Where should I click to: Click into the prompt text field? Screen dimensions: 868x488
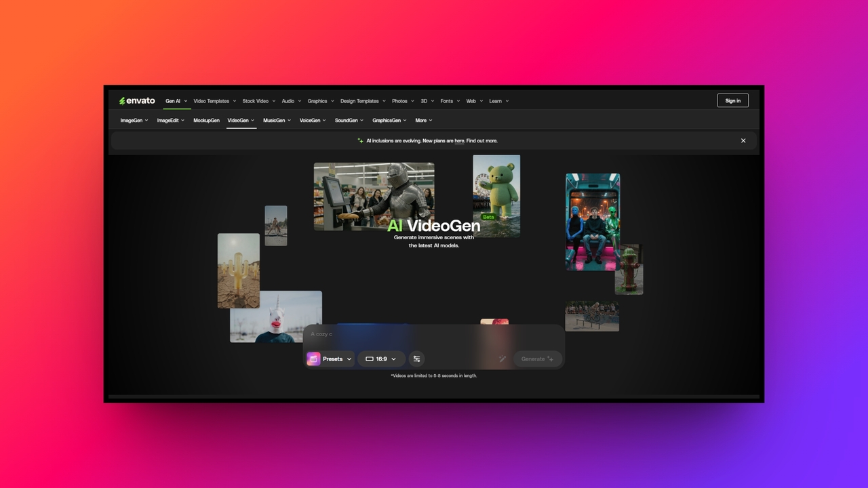(434, 335)
